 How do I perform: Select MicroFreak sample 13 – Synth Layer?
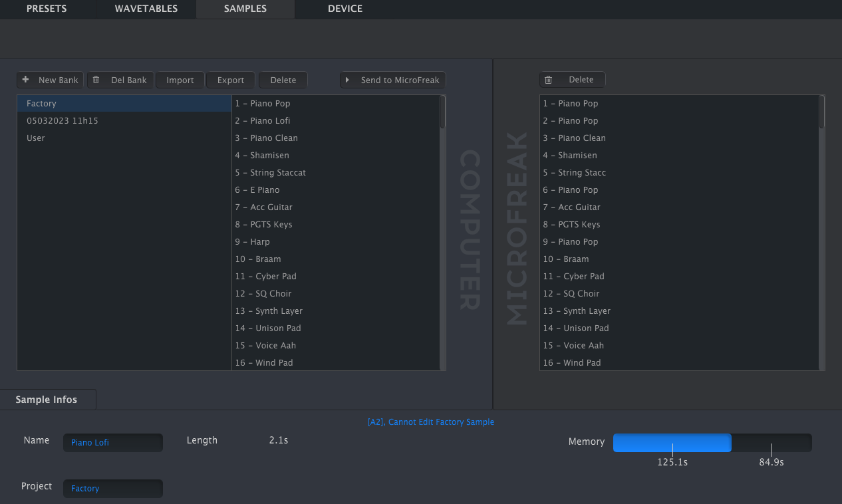(679, 311)
